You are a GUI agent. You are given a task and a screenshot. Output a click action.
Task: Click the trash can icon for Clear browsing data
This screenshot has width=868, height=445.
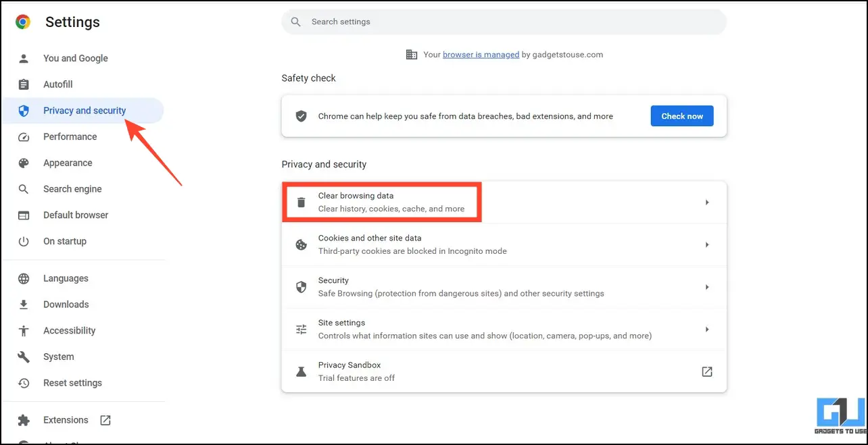click(x=302, y=202)
